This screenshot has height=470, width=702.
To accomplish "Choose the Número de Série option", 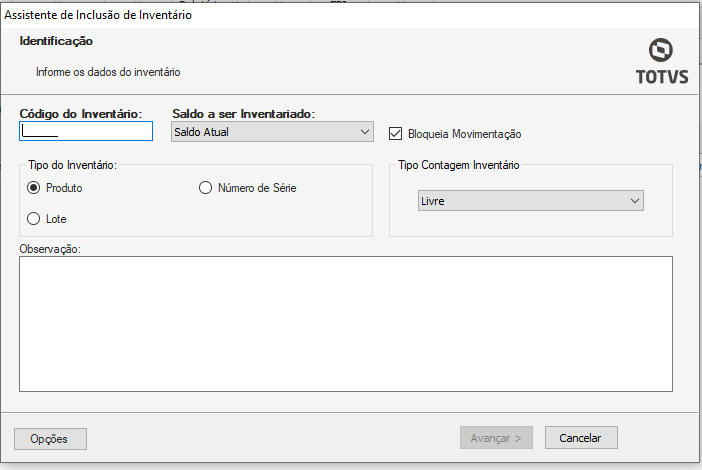I will 206,188.
